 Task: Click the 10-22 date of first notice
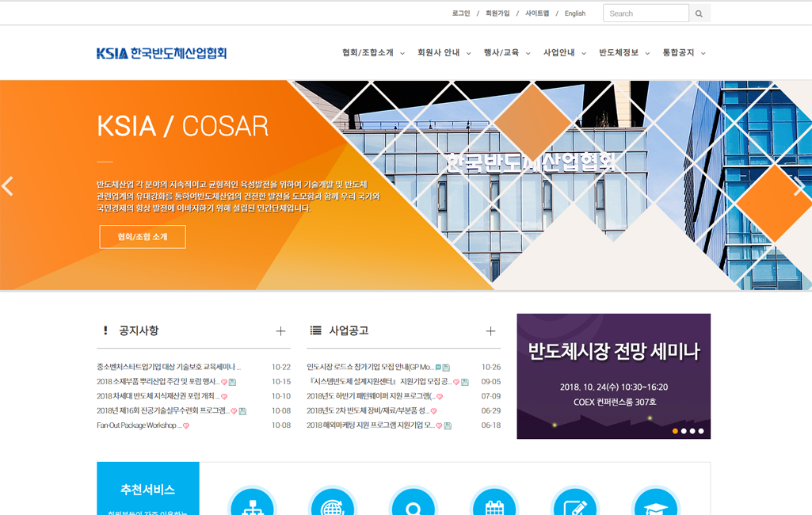tap(281, 367)
